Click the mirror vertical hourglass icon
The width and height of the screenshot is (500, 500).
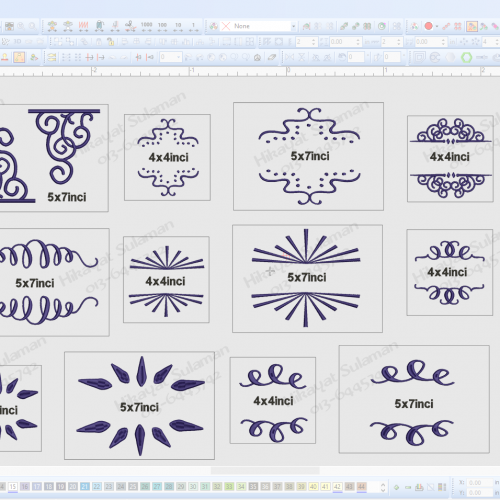pos(302,57)
